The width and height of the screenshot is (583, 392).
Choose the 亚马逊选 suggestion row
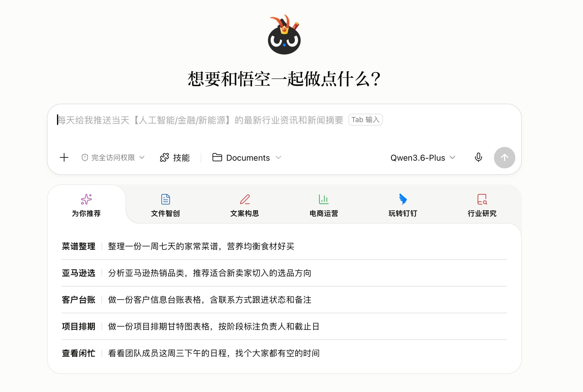pos(186,273)
